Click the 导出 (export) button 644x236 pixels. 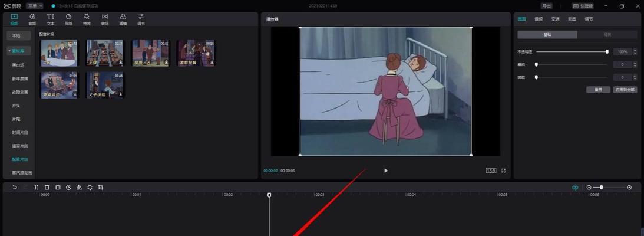tap(546, 6)
